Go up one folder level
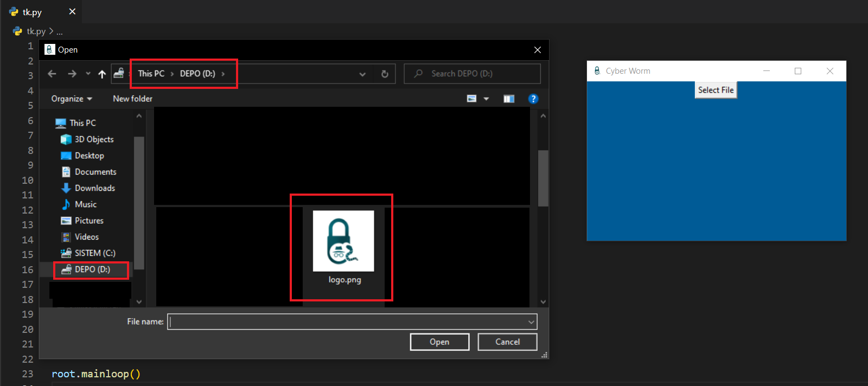The height and width of the screenshot is (386, 868). pos(102,74)
